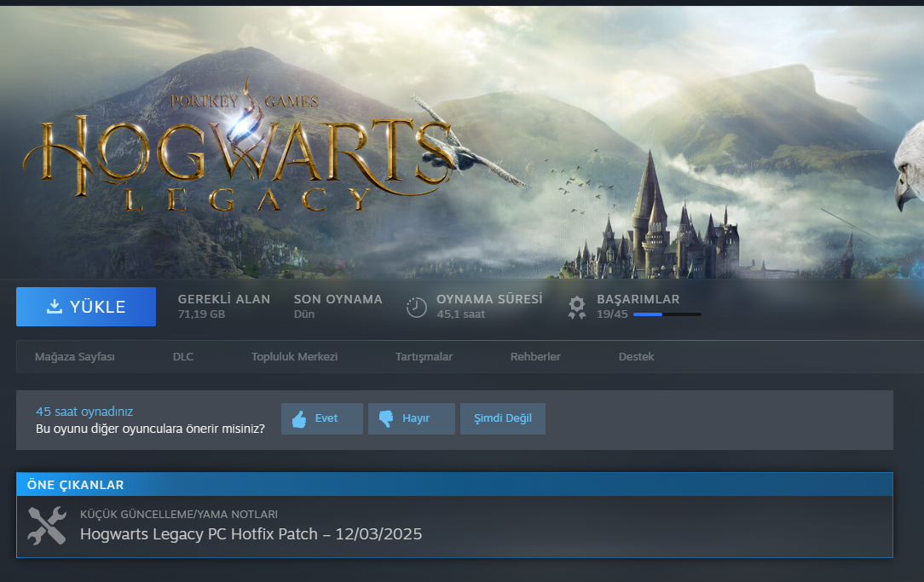Screen dimensions: 924x582
Task: Click the wrench and screwdriver patch icon
Action: point(47,526)
